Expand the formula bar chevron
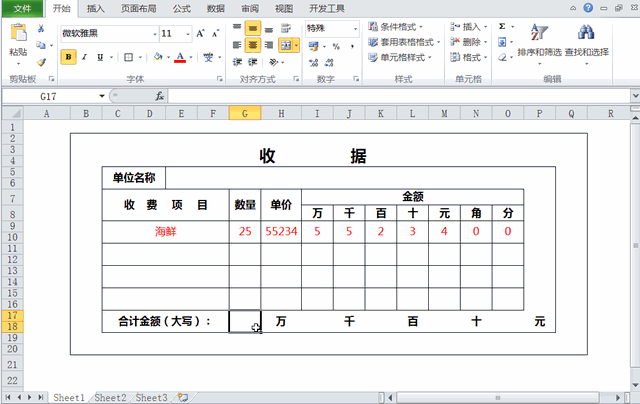The image size is (640, 404). 635,96
